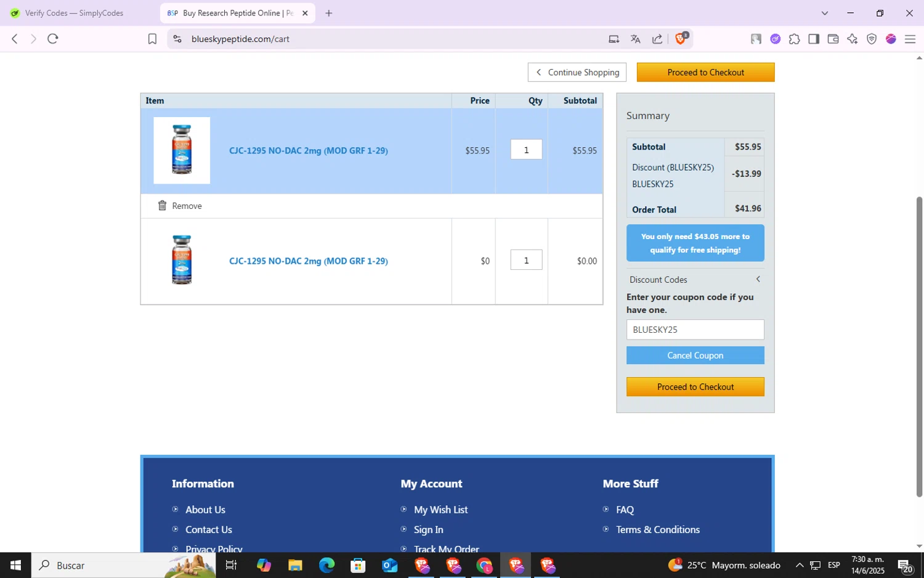Open Brave VPN shield icon
The height and width of the screenshot is (578, 924).
coord(872,39)
